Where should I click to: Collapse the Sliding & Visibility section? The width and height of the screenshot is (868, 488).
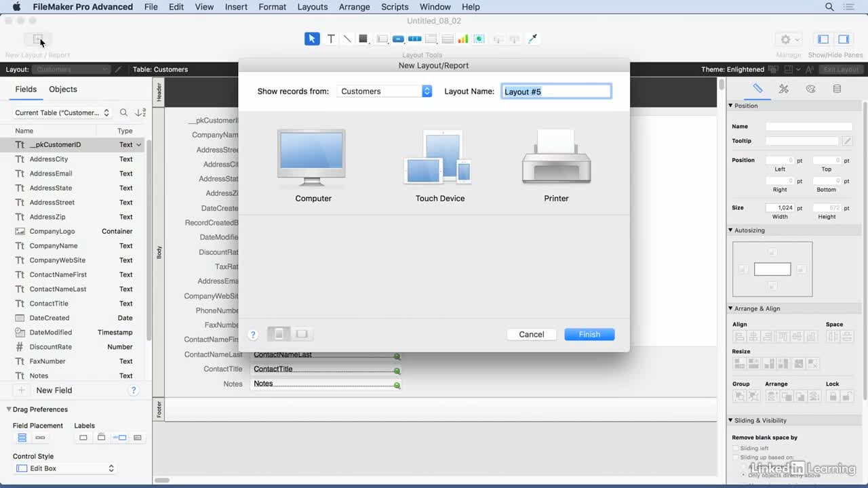pyautogui.click(x=730, y=420)
